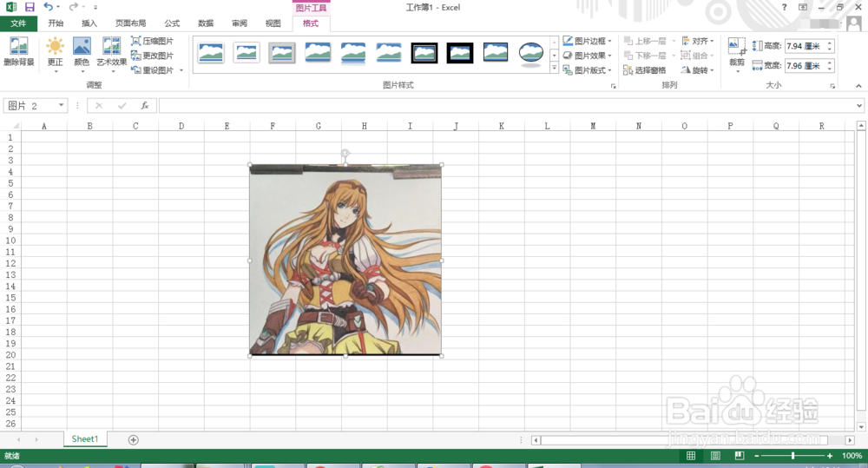Click the Undo icon
The image size is (868, 468).
tap(48, 7)
